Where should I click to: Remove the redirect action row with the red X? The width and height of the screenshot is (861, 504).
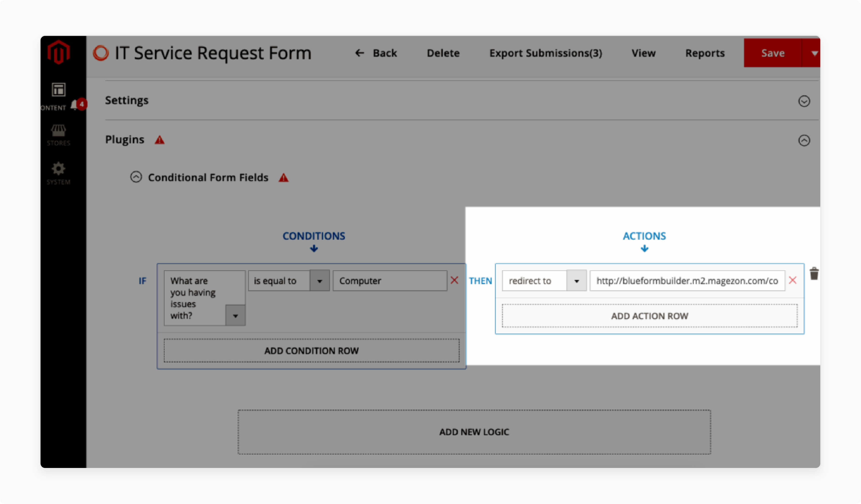[793, 281]
